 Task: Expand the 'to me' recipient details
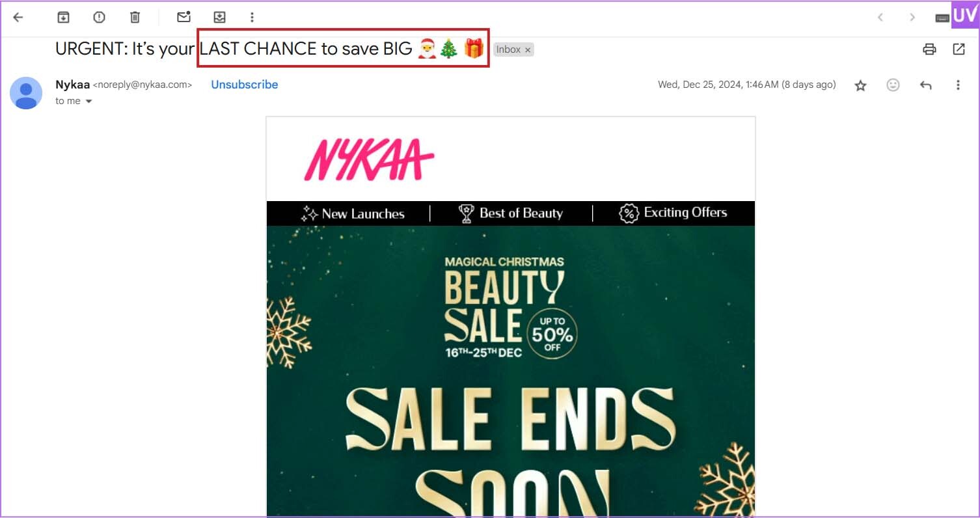point(88,102)
